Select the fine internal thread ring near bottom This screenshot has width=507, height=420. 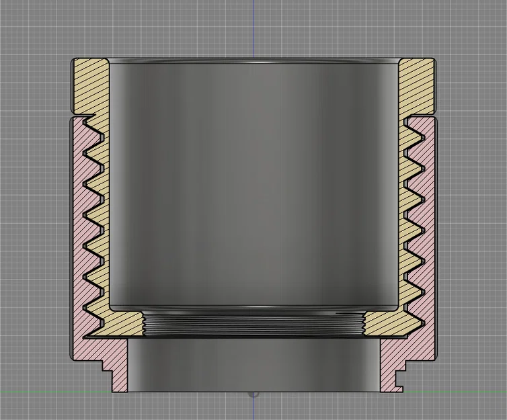click(x=253, y=325)
